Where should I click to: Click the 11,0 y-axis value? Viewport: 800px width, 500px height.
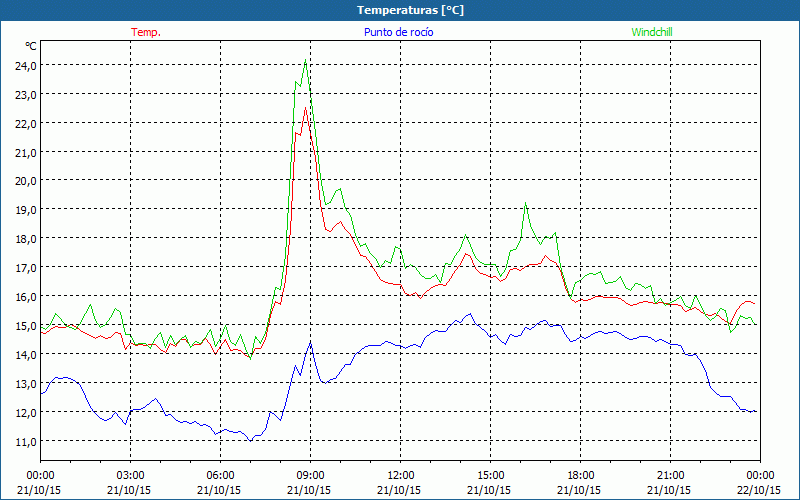point(27,441)
